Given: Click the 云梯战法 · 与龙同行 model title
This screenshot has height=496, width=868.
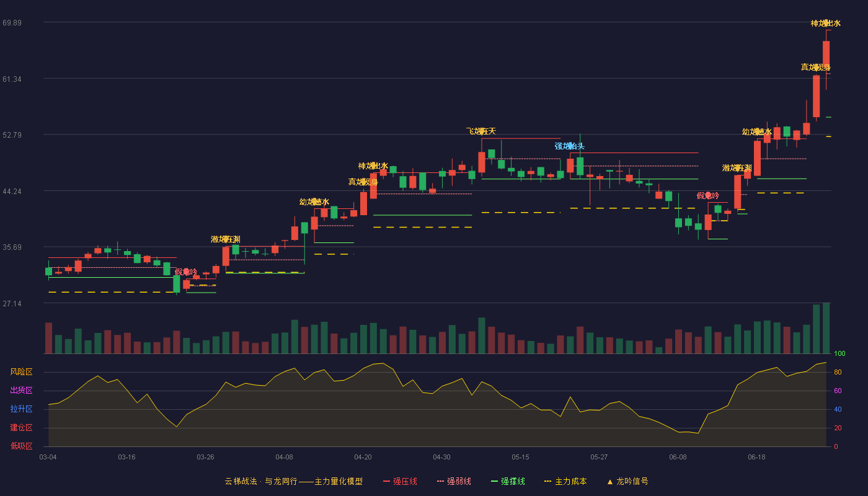Looking at the screenshot, I should click(x=294, y=481).
